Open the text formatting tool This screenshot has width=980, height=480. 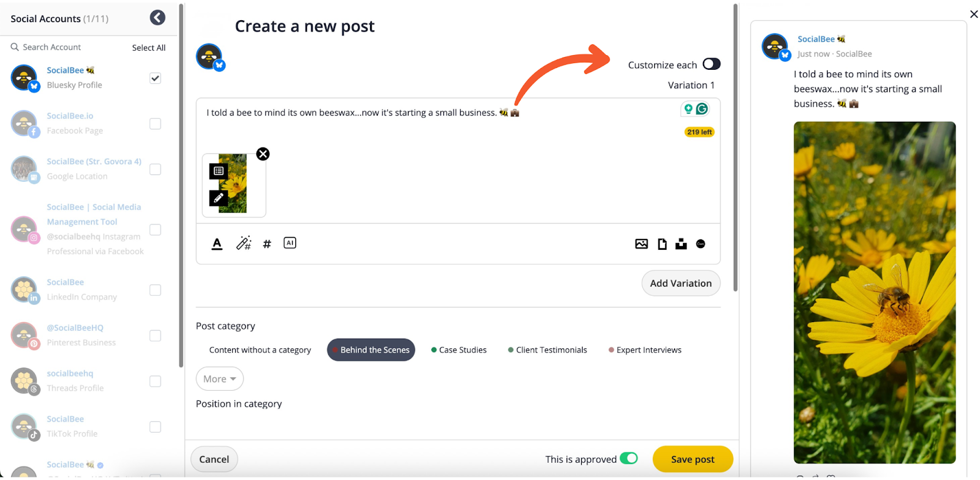pyautogui.click(x=217, y=244)
